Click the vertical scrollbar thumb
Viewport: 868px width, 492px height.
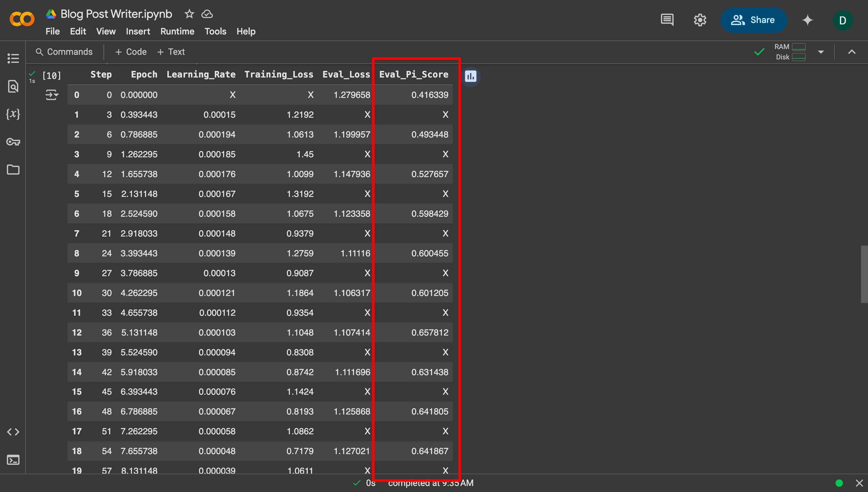click(x=864, y=274)
